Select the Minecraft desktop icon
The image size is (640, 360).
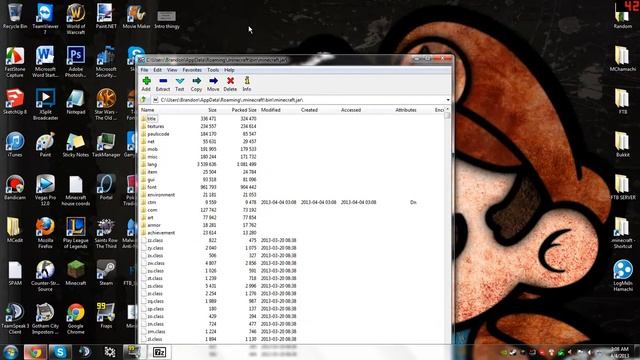point(76,273)
